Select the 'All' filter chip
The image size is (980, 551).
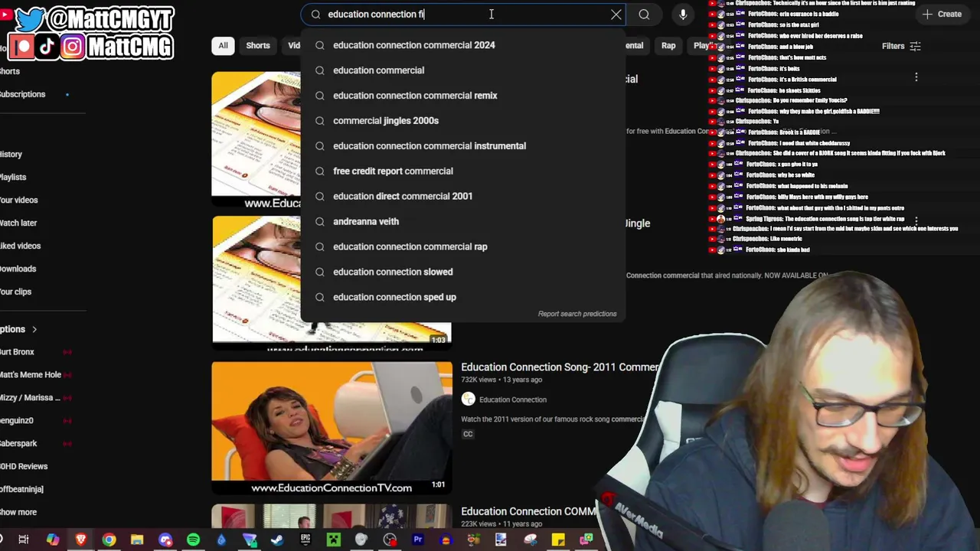coord(223,46)
